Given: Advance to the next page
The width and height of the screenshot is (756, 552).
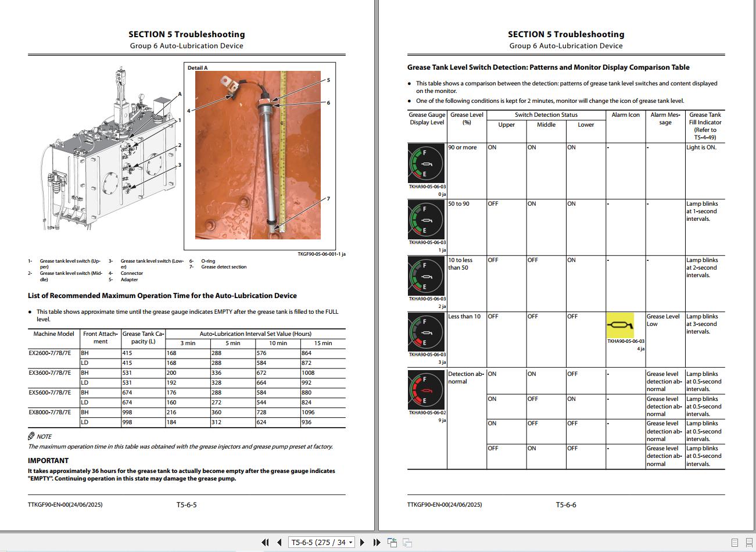Looking at the screenshot, I should click(x=362, y=542).
